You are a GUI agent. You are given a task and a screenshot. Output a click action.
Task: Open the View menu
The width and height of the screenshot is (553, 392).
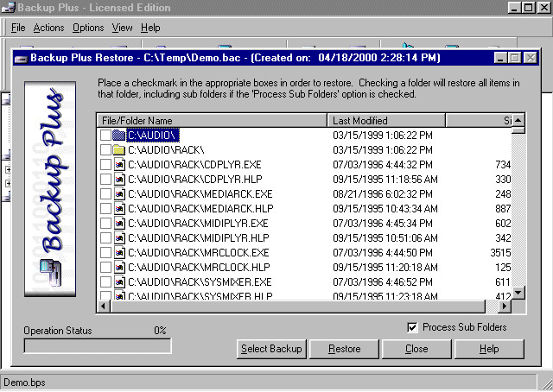122,28
